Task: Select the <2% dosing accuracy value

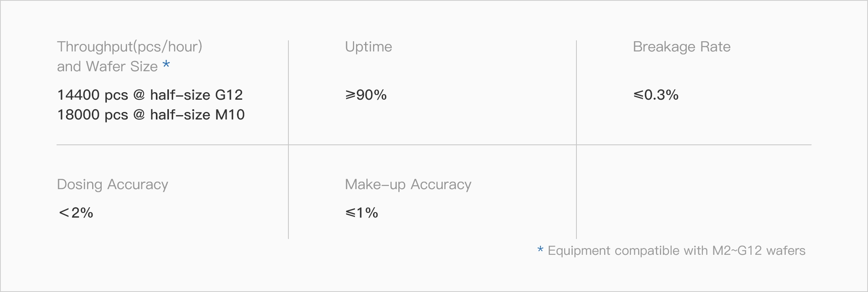Action: [76, 213]
